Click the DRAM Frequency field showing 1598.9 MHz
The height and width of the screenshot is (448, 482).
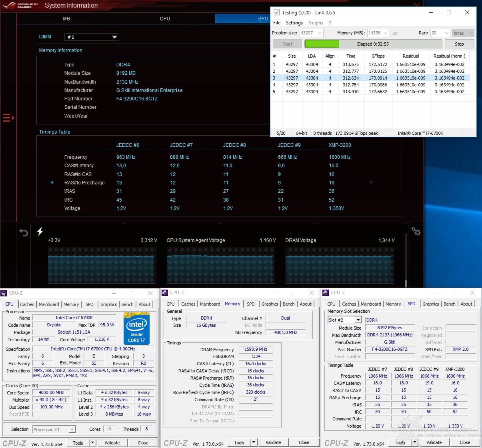point(256,349)
